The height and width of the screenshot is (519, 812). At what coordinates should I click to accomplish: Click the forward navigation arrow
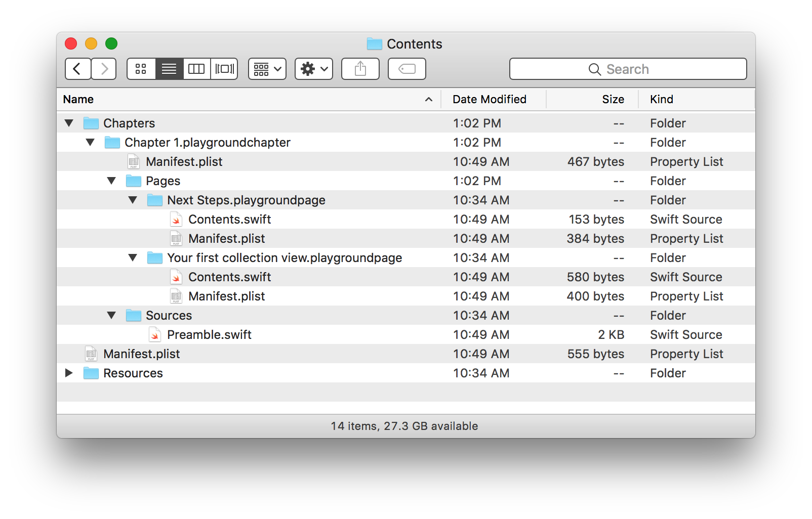(x=104, y=69)
